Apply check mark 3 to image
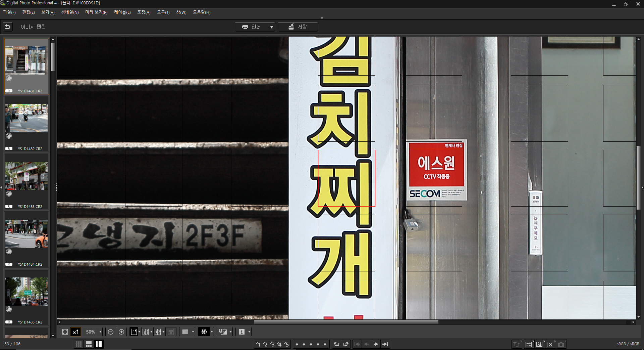 272,344
